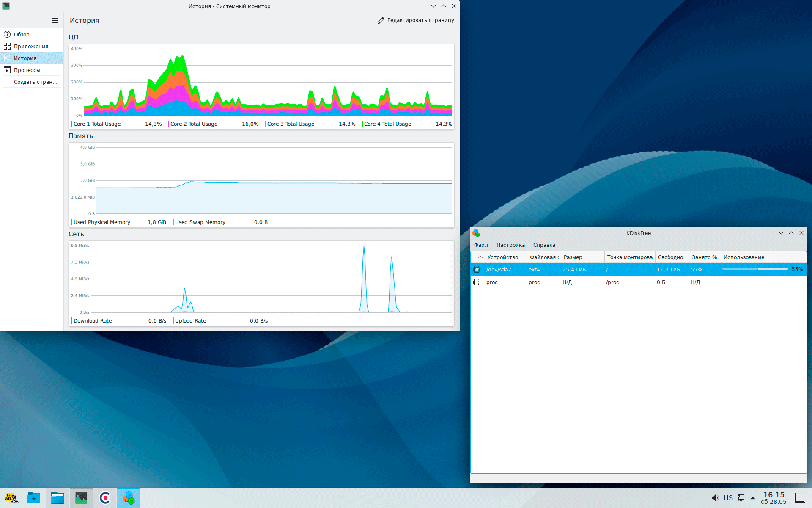812x508 pixels.
Task: Click the US keyboard layout indicator
Action: (728, 498)
